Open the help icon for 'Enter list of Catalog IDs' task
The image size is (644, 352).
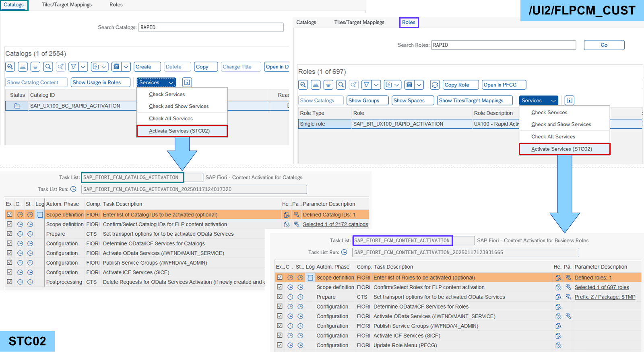[x=287, y=215]
